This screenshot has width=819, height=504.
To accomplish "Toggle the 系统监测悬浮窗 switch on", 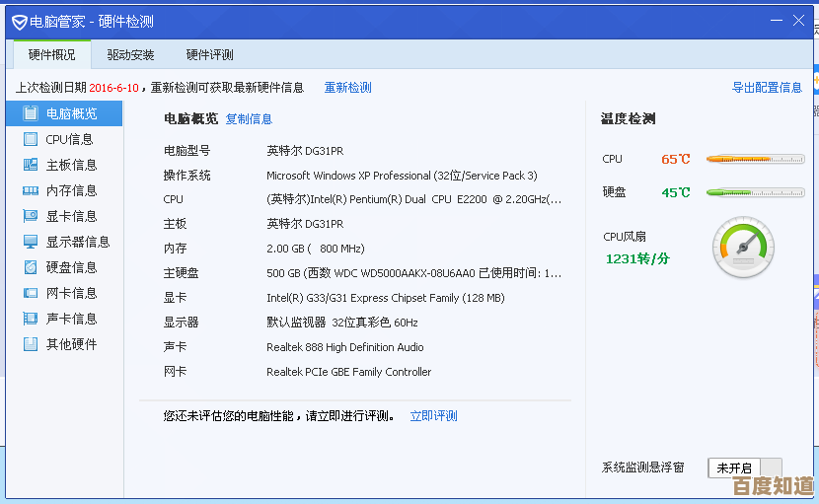I will click(x=745, y=468).
